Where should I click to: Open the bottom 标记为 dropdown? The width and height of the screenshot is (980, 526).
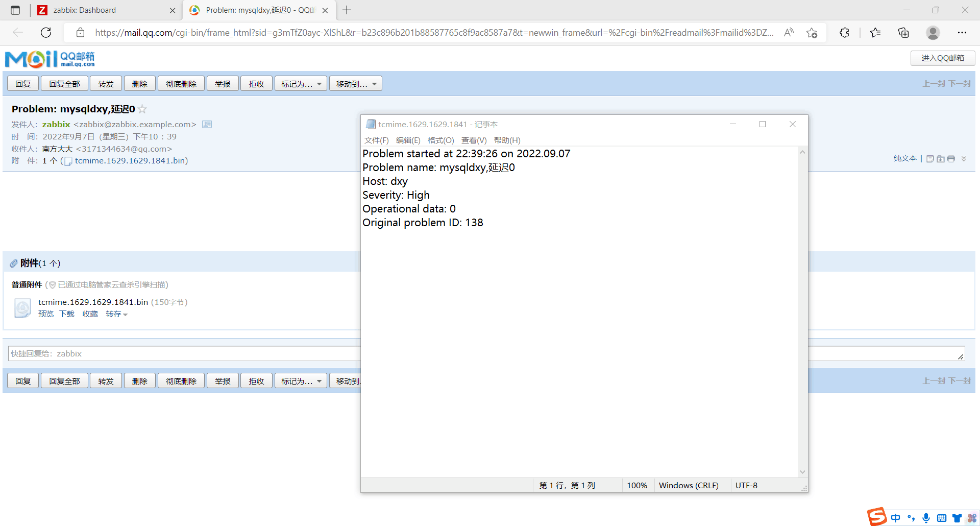(x=301, y=381)
